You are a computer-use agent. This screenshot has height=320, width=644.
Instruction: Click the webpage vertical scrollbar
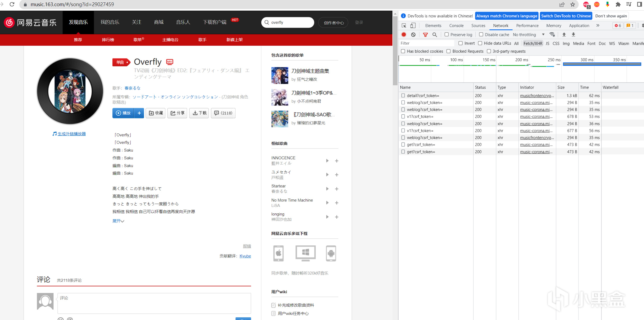395,51
